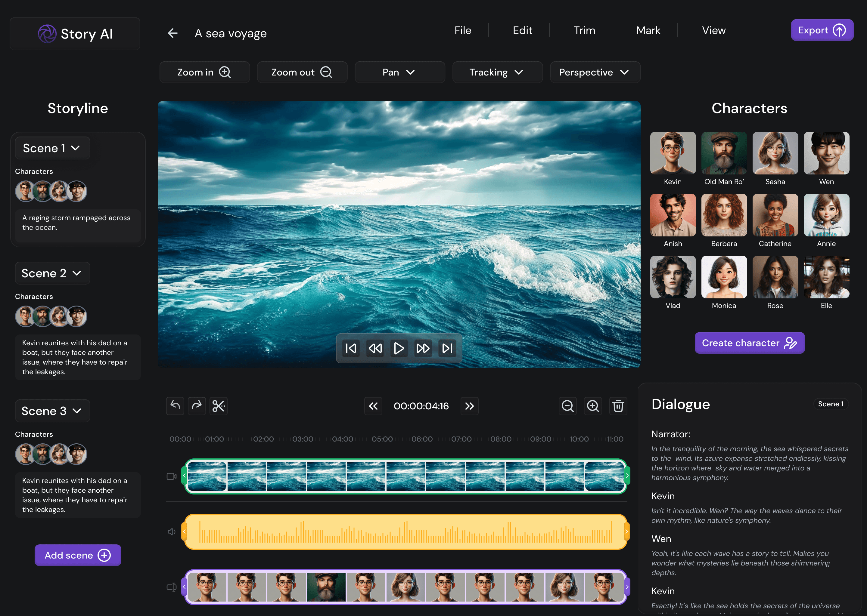
Task: Expand the Scene 1 dropdown
Action: pos(52,148)
